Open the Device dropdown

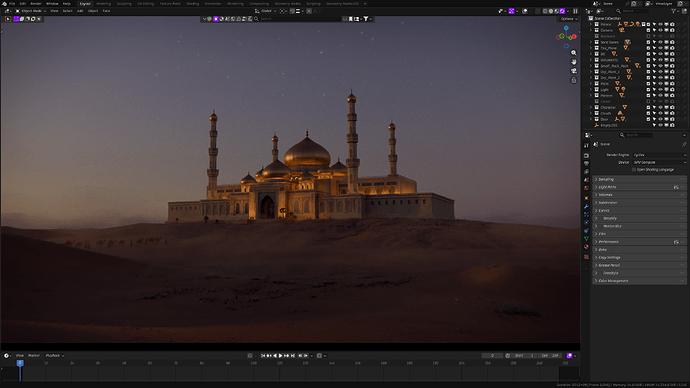click(x=660, y=162)
